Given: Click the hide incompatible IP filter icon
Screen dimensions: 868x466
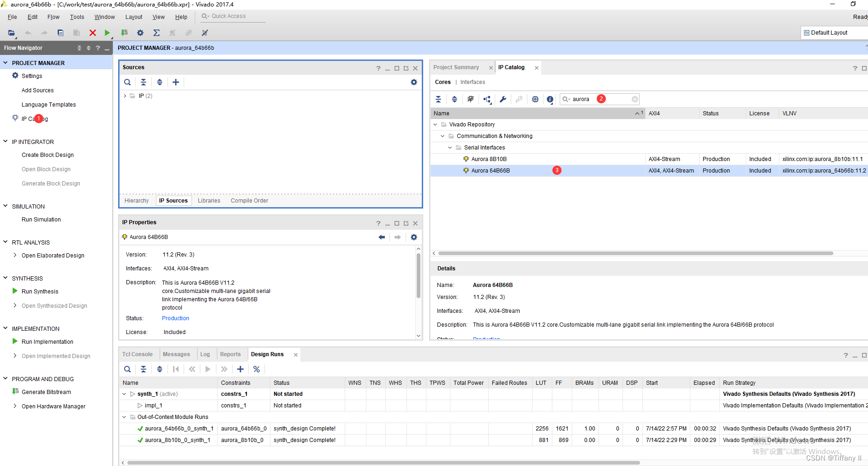Looking at the screenshot, I should 471,99.
